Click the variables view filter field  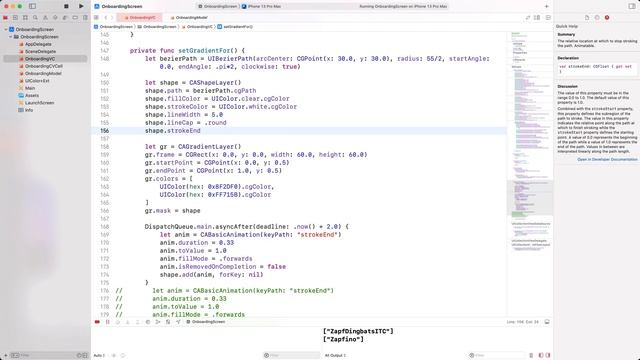pyautogui.click(x=291, y=356)
